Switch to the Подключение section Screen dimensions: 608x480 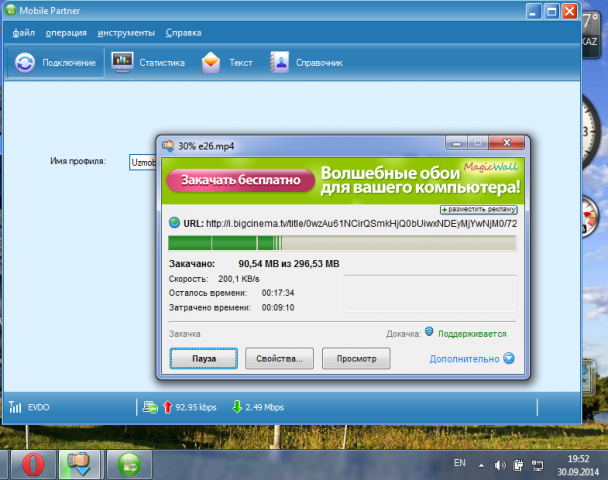point(57,63)
